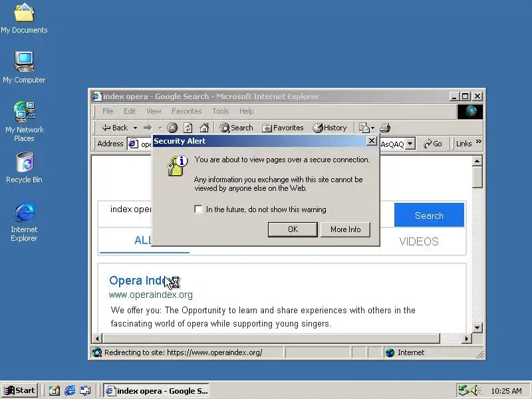Click the vertical scrollbar down arrow
Screen dimensions: 532x399
[x=477, y=327]
